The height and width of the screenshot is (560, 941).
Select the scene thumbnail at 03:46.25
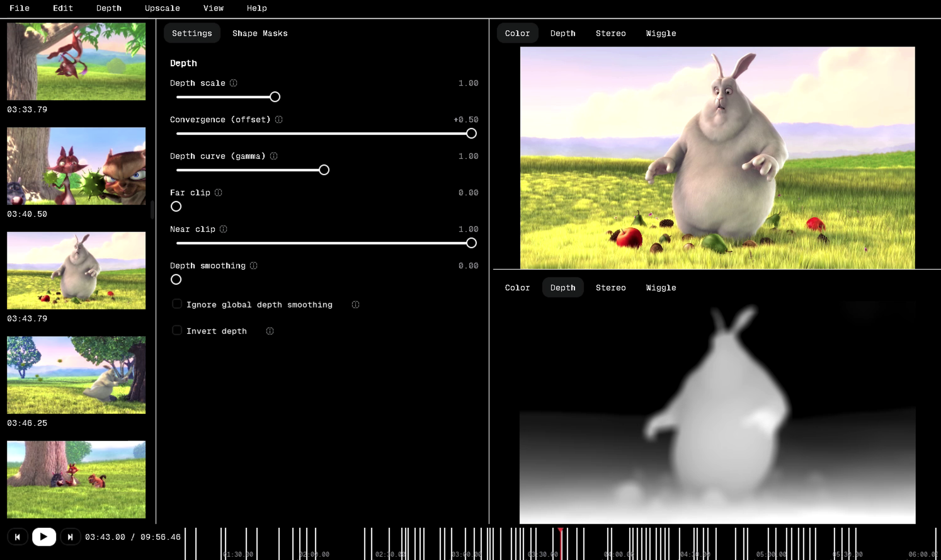tap(76, 375)
